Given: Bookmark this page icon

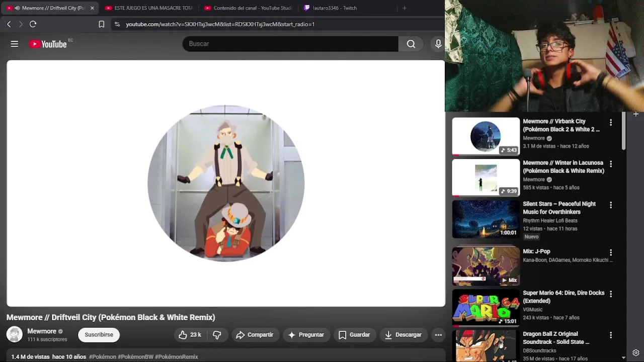Looking at the screenshot, I should tap(102, 24).
